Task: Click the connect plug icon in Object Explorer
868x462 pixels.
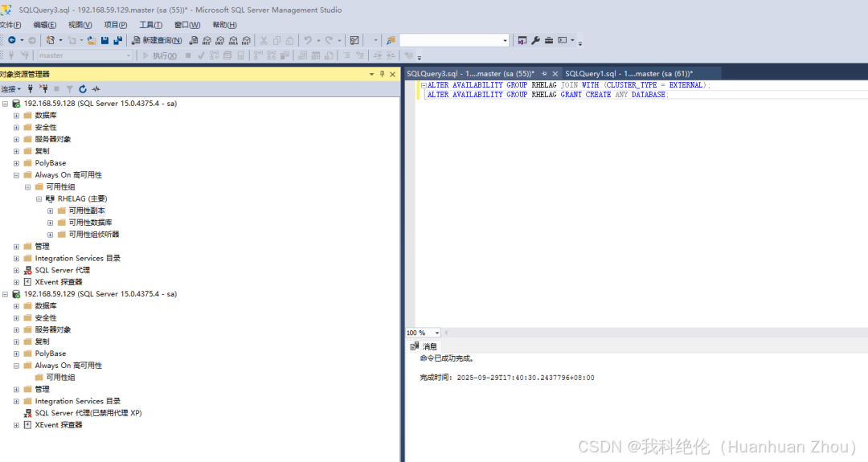Action: [31, 88]
